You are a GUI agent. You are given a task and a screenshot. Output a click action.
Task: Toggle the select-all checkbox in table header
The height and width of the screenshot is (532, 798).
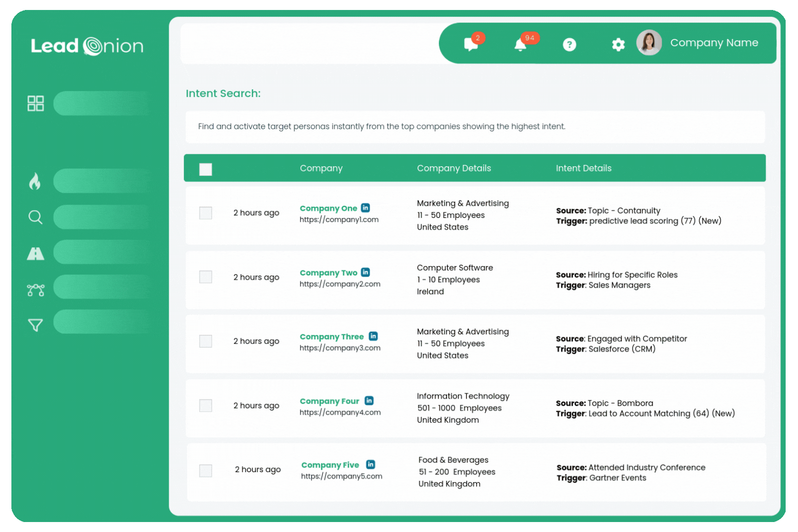206,169
